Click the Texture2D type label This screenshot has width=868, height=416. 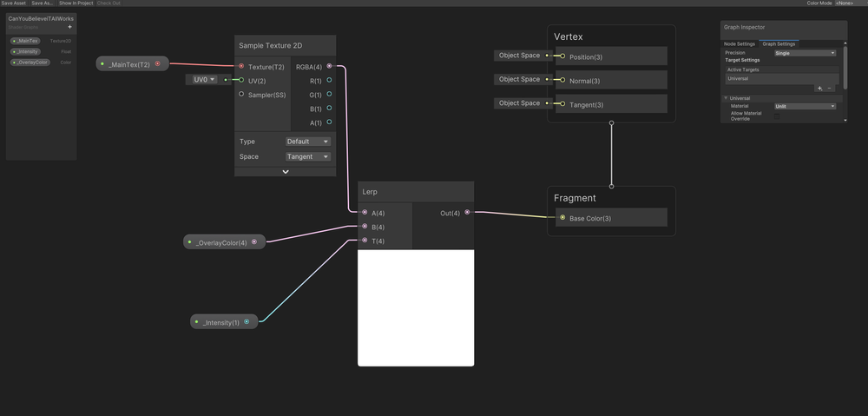click(x=61, y=41)
